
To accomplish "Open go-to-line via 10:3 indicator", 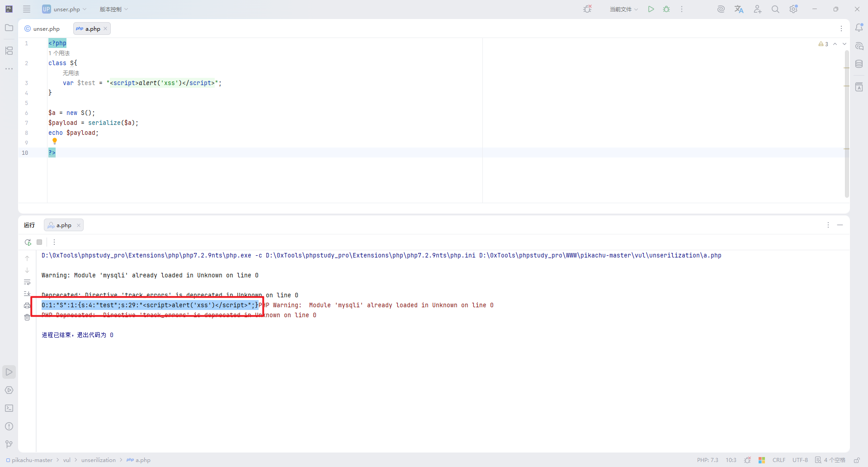I will pyautogui.click(x=731, y=460).
